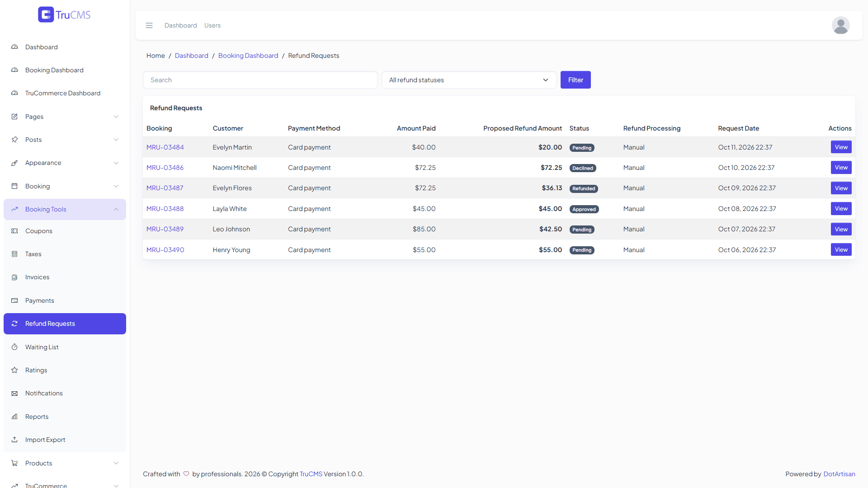
Task: Click the Reports bar chart icon
Action: [14, 417]
